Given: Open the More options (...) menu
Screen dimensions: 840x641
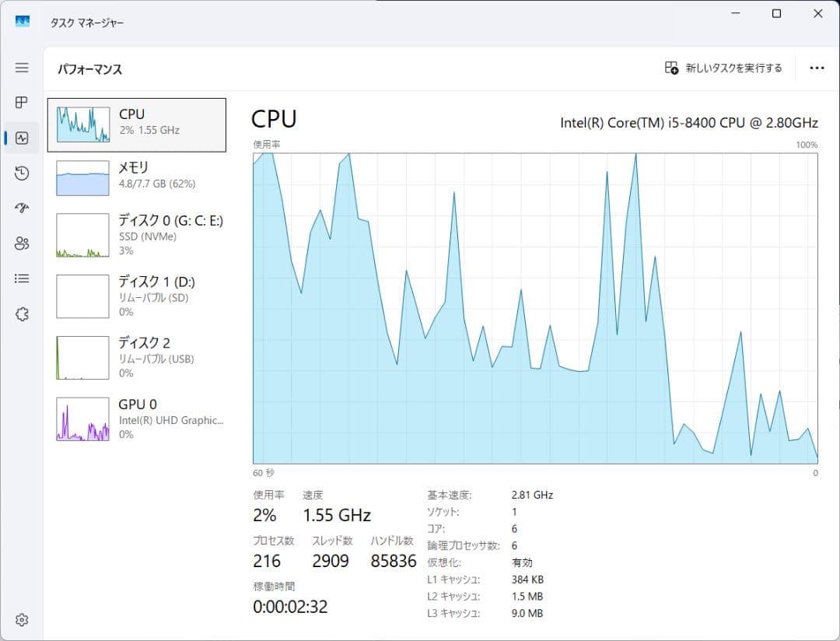Looking at the screenshot, I should (x=817, y=68).
